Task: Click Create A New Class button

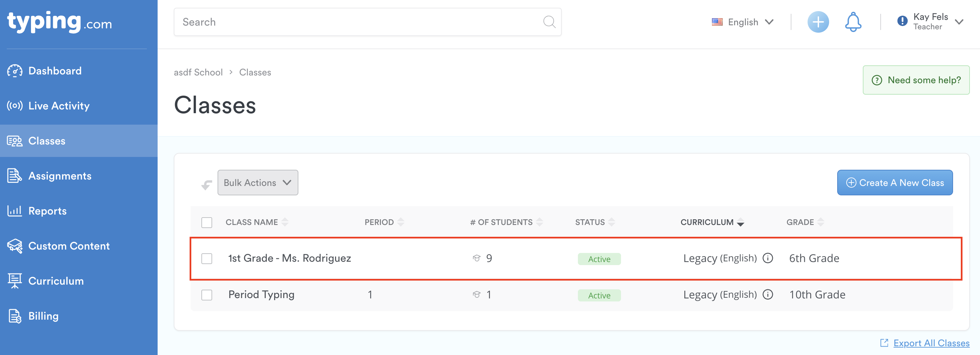Action: 894,183
